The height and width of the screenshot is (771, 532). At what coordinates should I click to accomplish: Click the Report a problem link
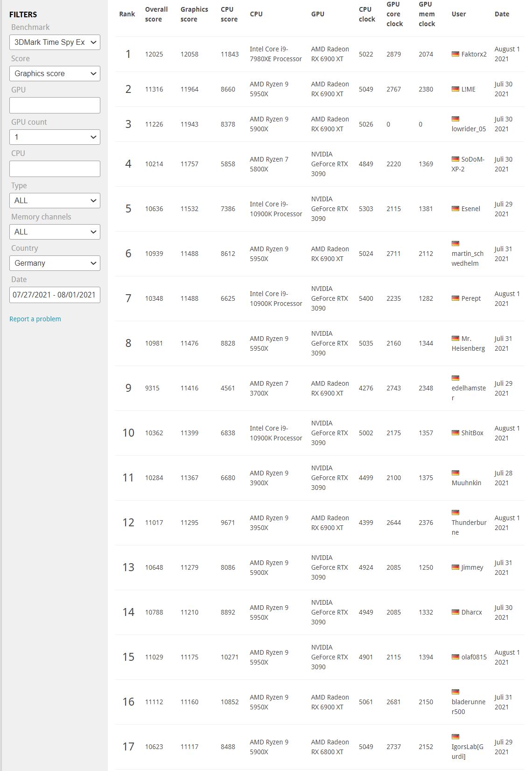click(35, 319)
